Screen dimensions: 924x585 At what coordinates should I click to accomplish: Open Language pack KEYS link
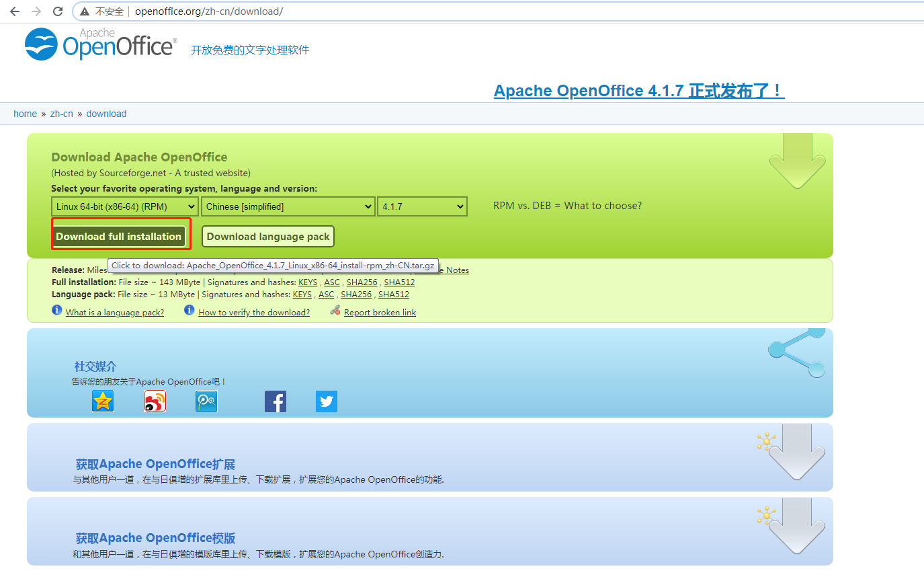[302, 295]
